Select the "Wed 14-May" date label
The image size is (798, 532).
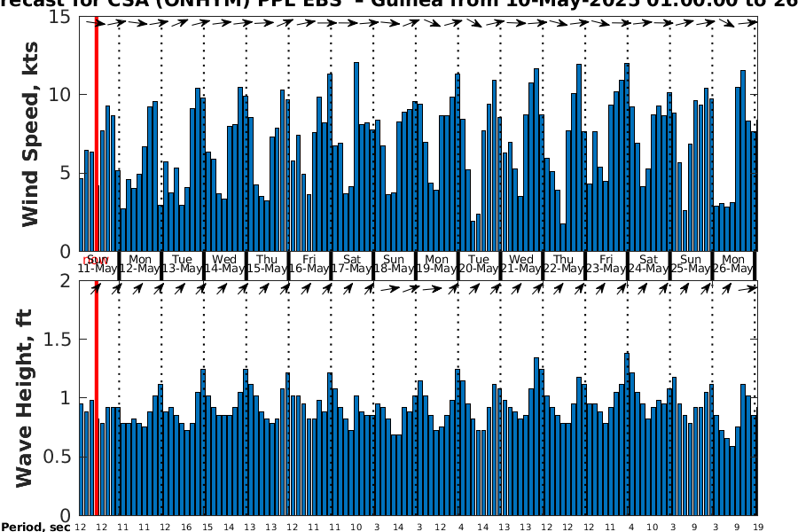tap(224, 264)
